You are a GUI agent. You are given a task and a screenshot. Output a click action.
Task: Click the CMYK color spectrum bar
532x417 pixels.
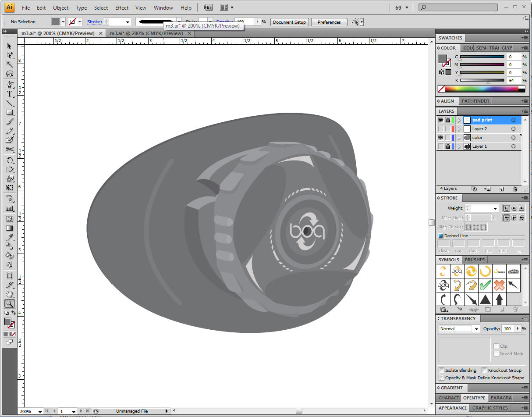(x=481, y=89)
